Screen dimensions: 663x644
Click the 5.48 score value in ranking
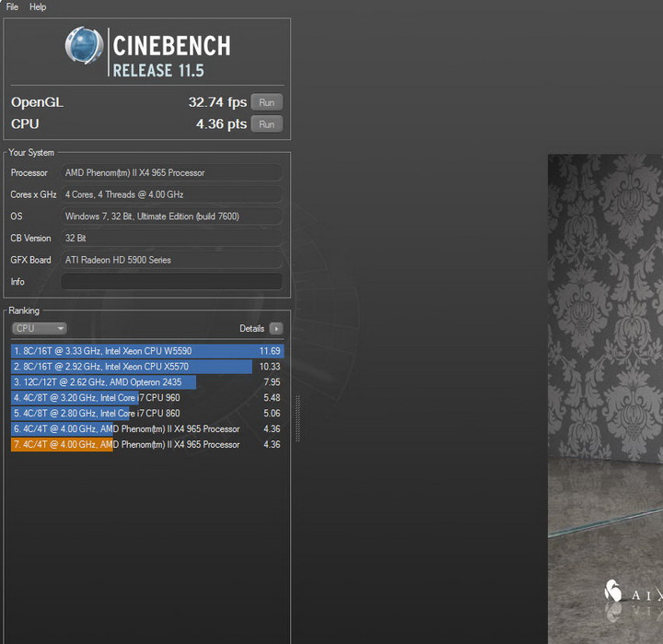click(272, 398)
